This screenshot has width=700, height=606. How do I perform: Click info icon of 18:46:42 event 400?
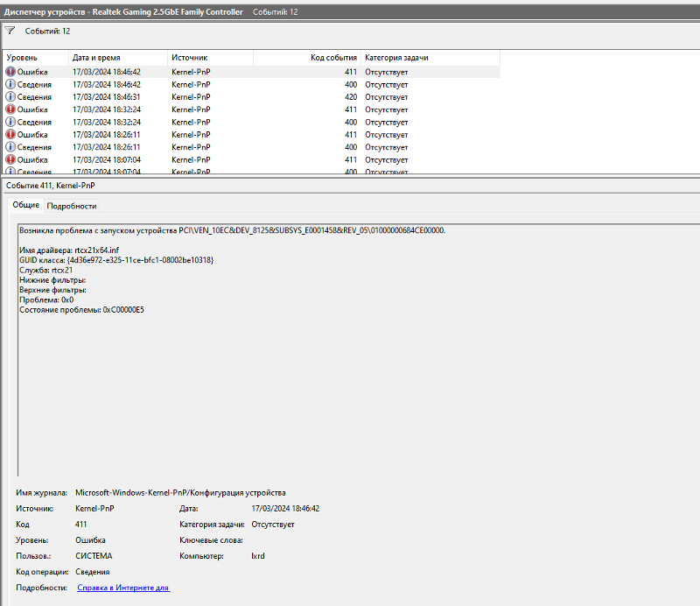pos(10,84)
